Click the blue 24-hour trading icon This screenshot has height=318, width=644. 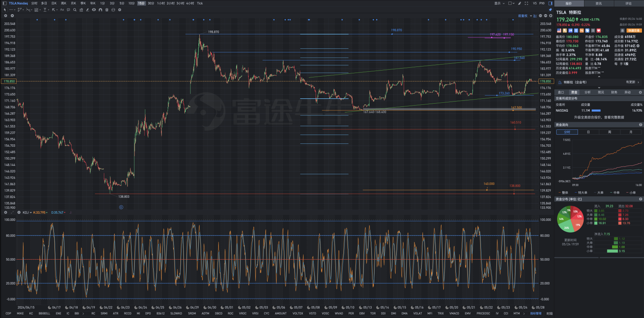pos(570,31)
